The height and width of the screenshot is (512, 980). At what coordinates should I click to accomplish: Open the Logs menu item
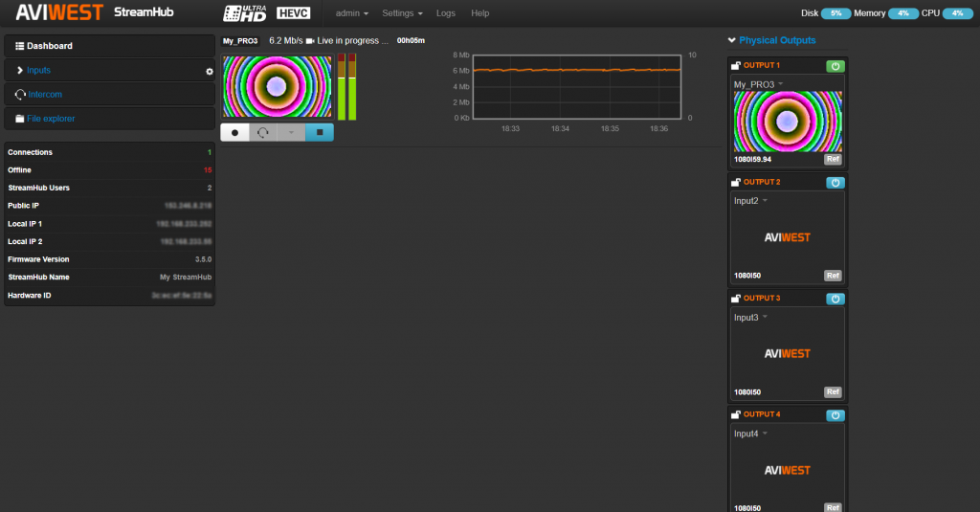pyautogui.click(x=446, y=13)
